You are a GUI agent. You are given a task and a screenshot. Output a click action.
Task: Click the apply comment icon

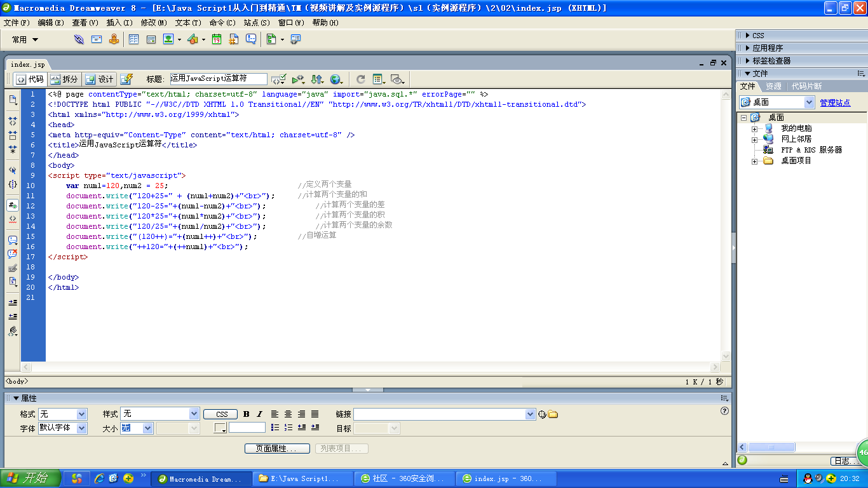coord(13,240)
